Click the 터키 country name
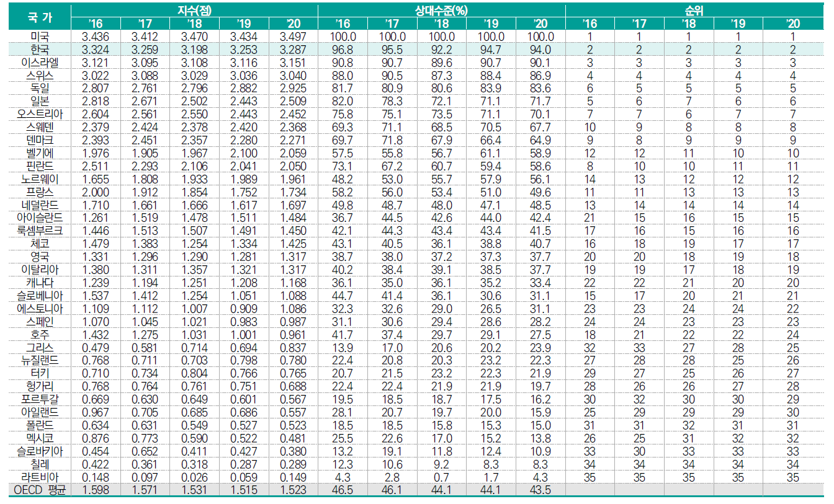Viewport: 834px width, 504px height. coord(40,373)
